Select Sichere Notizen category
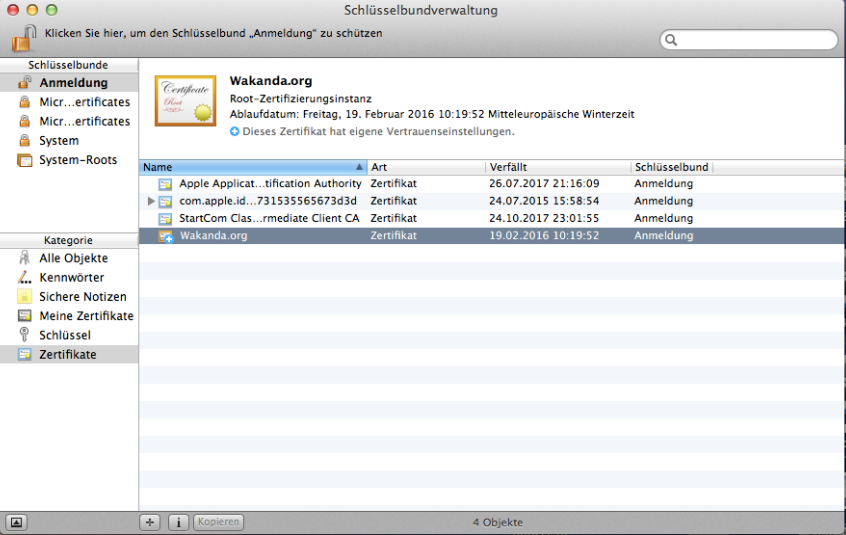The height and width of the screenshot is (535, 846). point(82,297)
